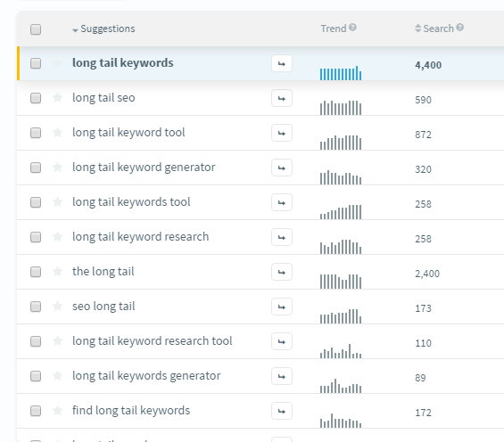Star the 'long tail keyword research' keyword
This screenshot has height=442, width=504.
click(x=57, y=236)
